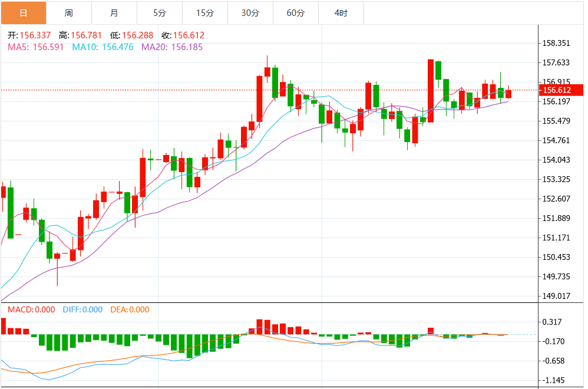Switch to the 周 weekly tab
Image resolution: width=588 pixels, height=389 pixels.
[69, 13]
